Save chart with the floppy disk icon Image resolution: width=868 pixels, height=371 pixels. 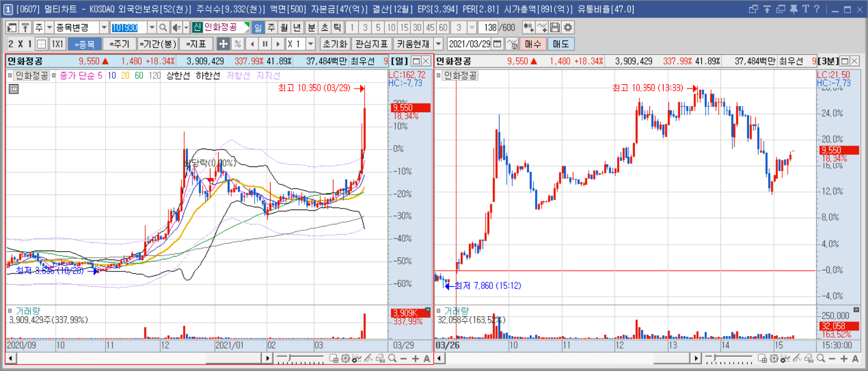pos(555,27)
